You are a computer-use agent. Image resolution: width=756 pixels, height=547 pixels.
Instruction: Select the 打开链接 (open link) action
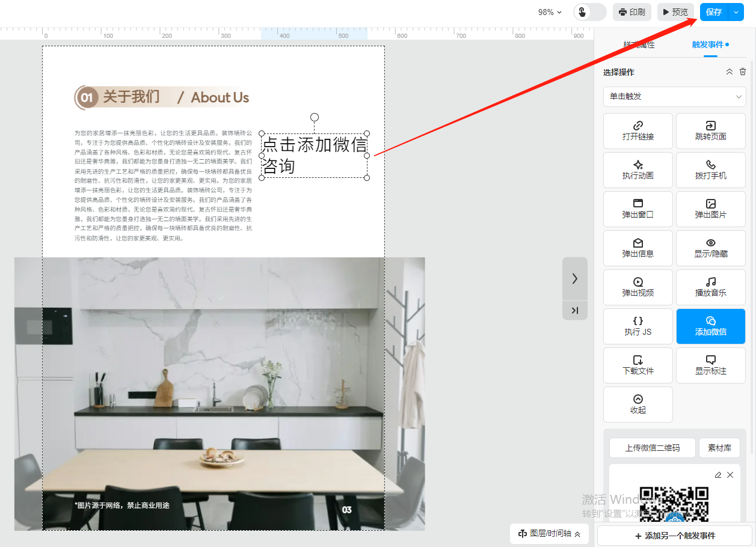[638, 131]
